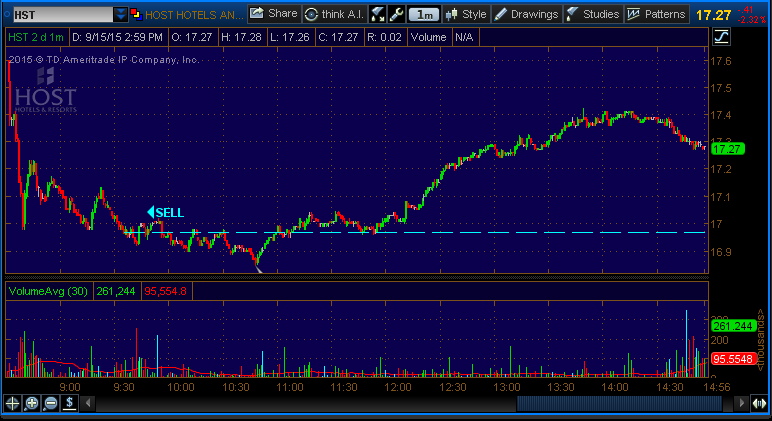The height and width of the screenshot is (421, 772).
Task: Click the HOST HOTELS AN... company name
Action: 194,15
